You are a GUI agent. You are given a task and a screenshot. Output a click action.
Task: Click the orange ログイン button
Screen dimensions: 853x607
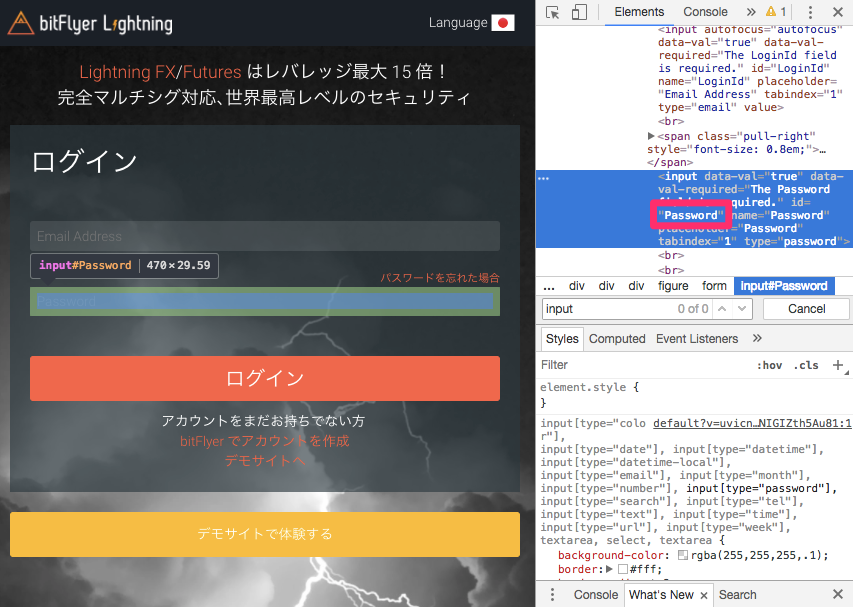[x=265, y=379]
